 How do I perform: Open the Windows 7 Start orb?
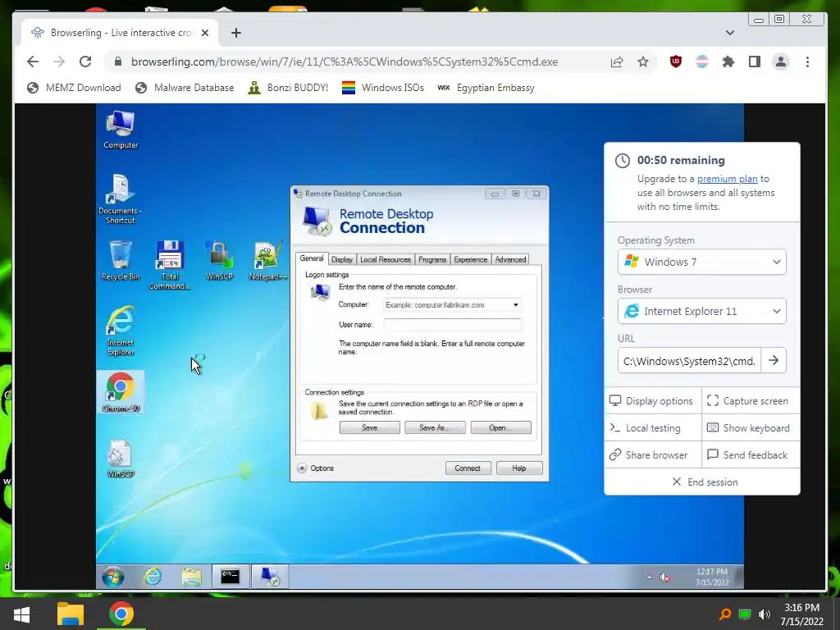(x=113, y=577)
